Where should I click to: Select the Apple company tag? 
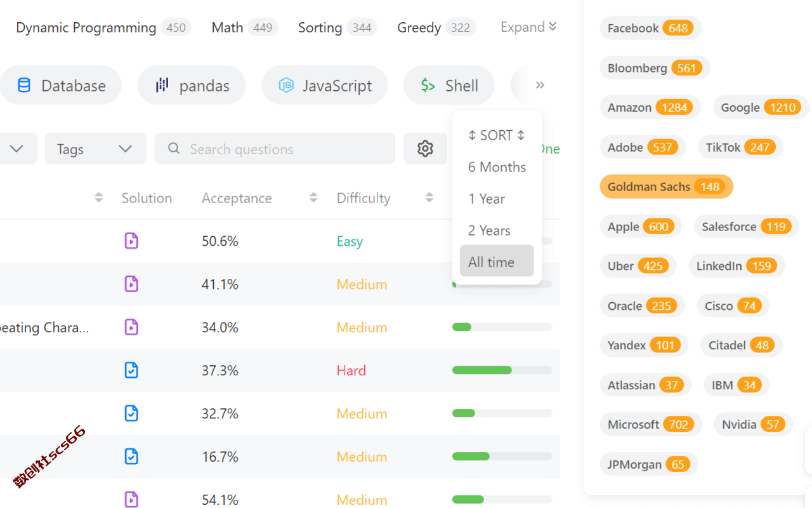(641, 227)
